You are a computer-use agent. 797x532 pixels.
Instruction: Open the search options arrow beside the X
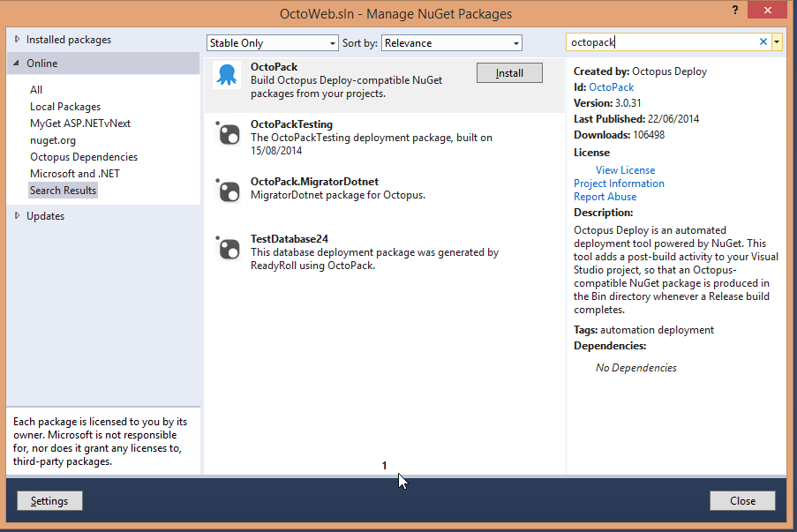(777, 41)
